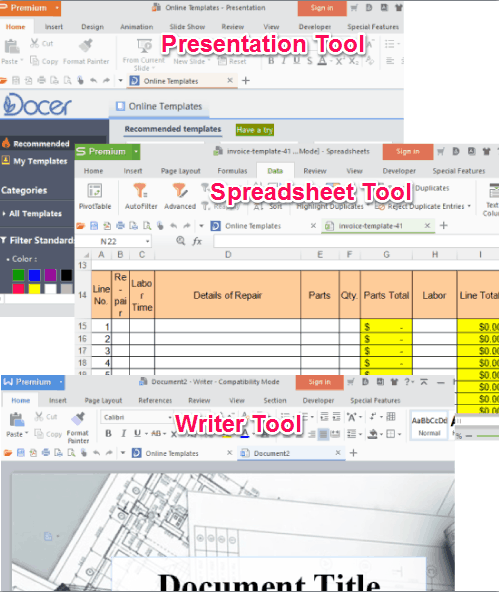The width and height of the screenshot is (499, 592).
Task: Click undo arrow in Writer quick toolbar
Action: [x=97, y=453]
